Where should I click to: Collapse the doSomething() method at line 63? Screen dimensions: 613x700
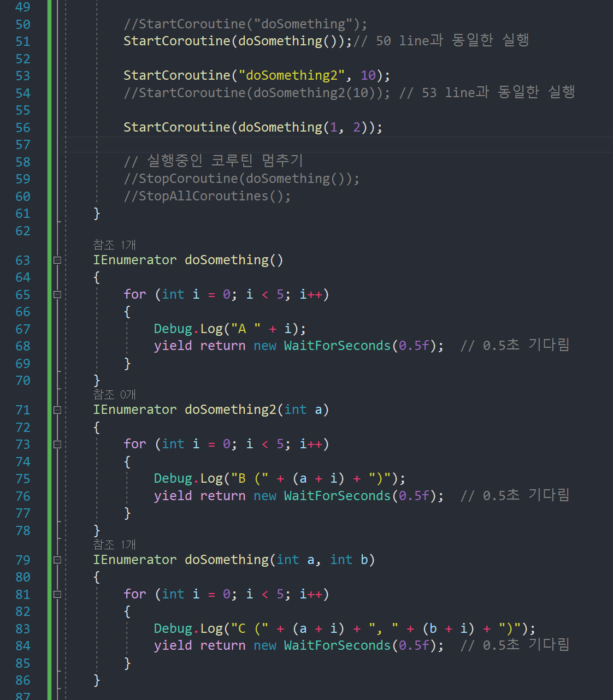(x=57, y=260)
